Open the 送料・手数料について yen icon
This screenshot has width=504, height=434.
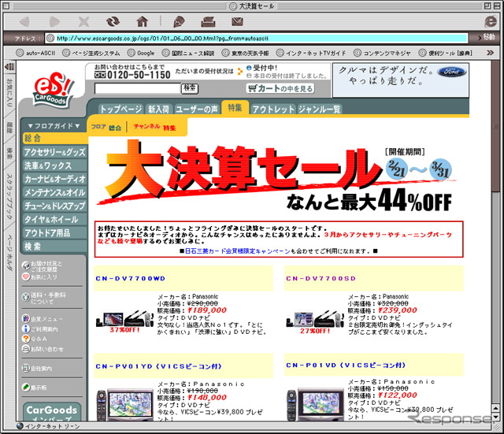coord(26,298)
